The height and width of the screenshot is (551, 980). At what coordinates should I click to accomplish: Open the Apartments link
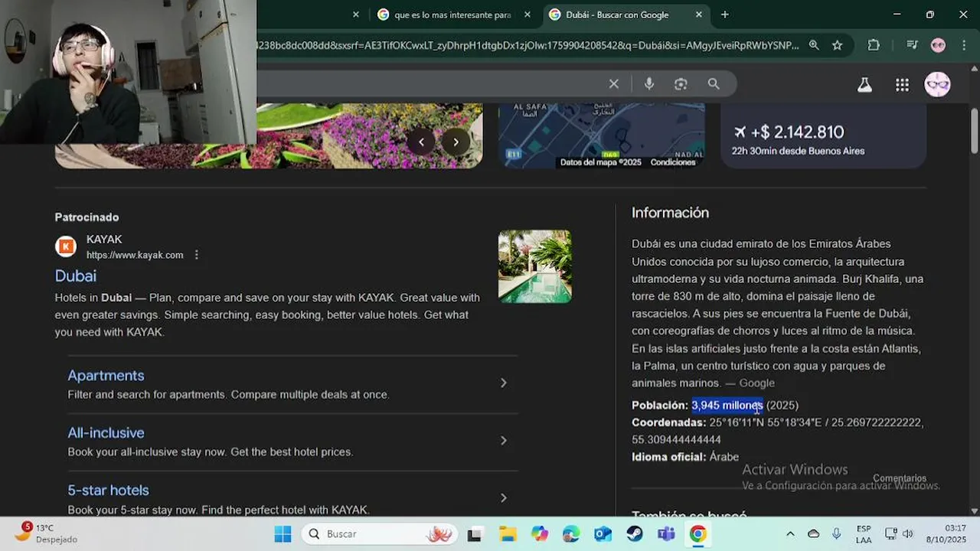pos(106,376)
